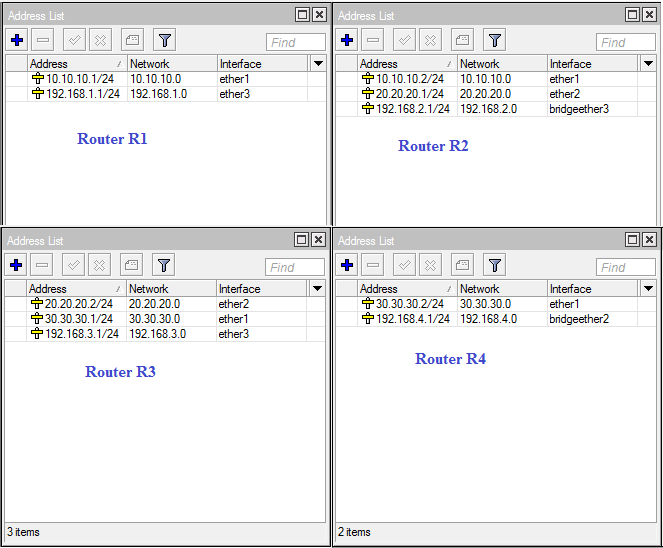
Task: Focus the Find field in Router R2 window
Action: 626,42
